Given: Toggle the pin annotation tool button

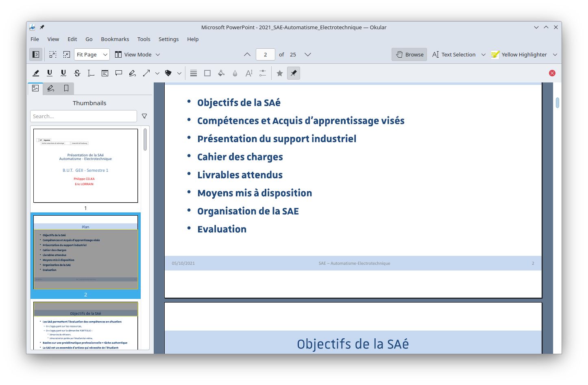Looking at the screenshot, I should tap(294, 73).
